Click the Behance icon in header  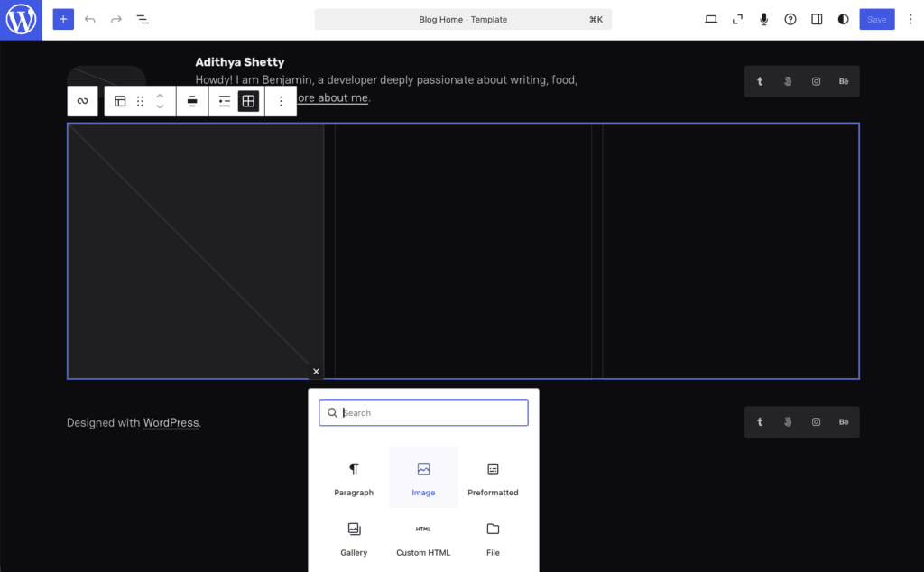coord(844,81)
